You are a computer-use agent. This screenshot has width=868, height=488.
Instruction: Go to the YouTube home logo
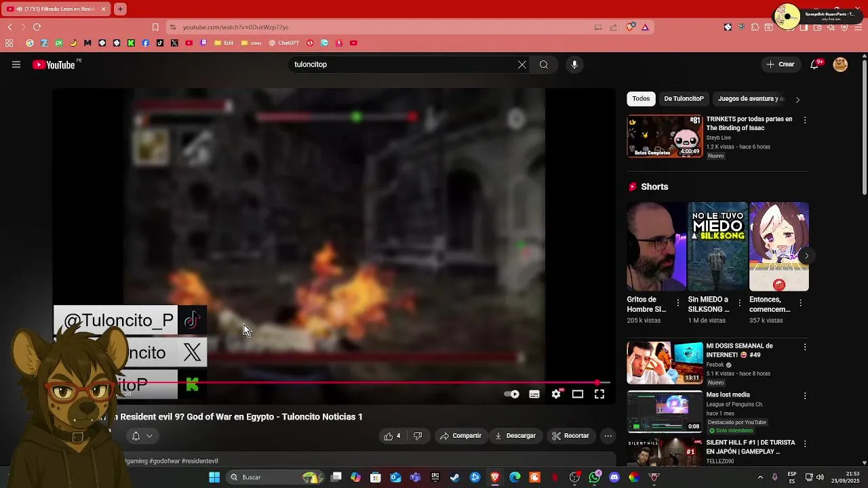tap(54, 64)
